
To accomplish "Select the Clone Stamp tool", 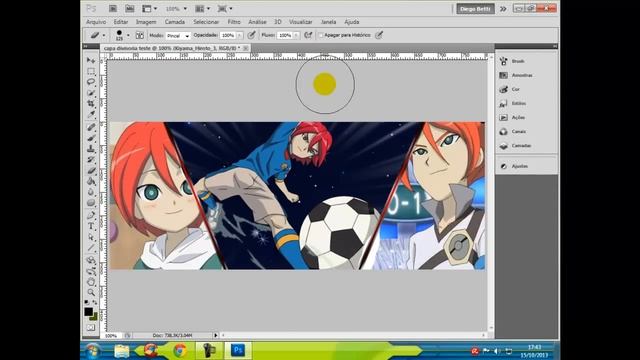I will [91, 149].
